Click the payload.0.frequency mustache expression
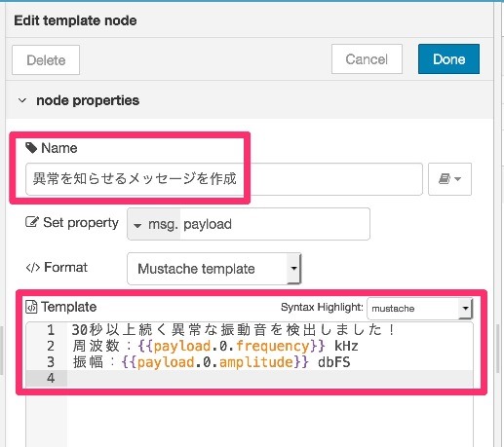504x447 pixels. pyautogui.click(x=231, y=346)
